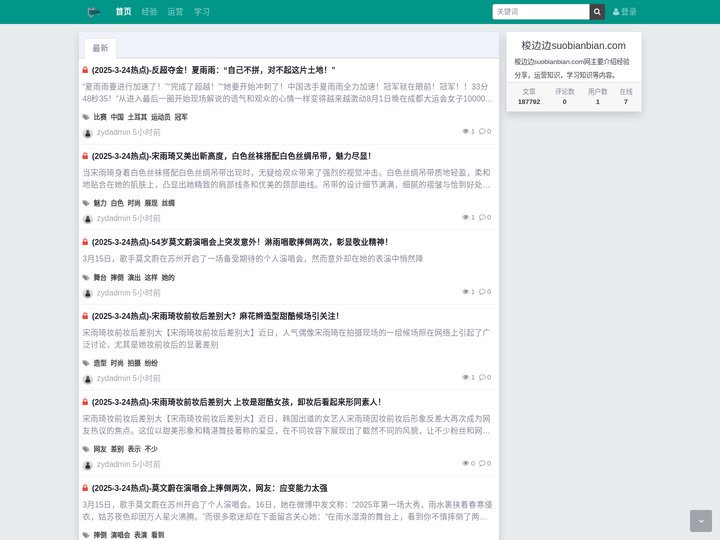Click zydadmin avatar under 麻花辫造型 article
Viewport: 720px width, 540px height.
click(88, 379)
